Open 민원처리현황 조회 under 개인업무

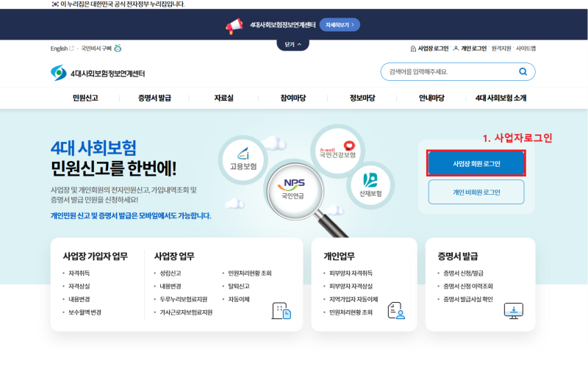coord(351,312)
